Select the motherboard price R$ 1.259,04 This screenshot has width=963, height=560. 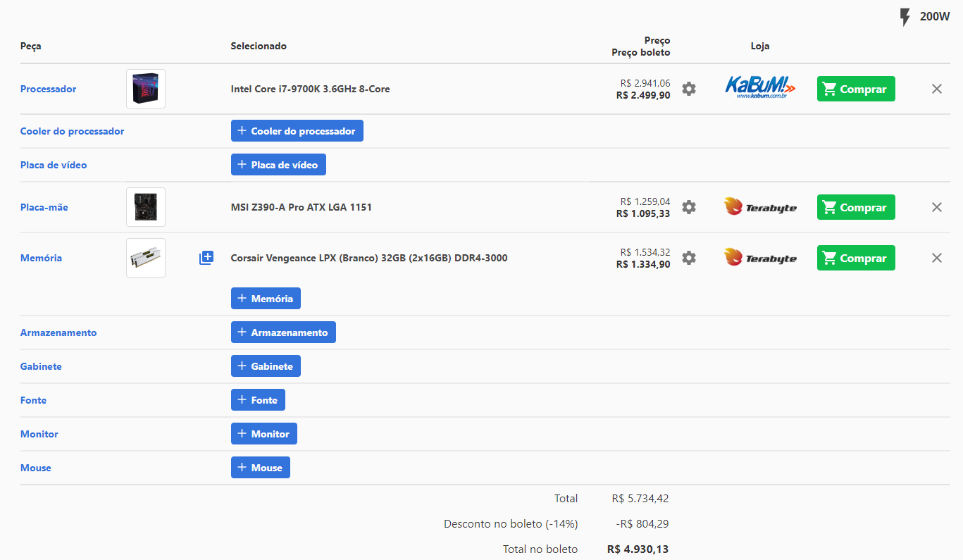point(645,201)
